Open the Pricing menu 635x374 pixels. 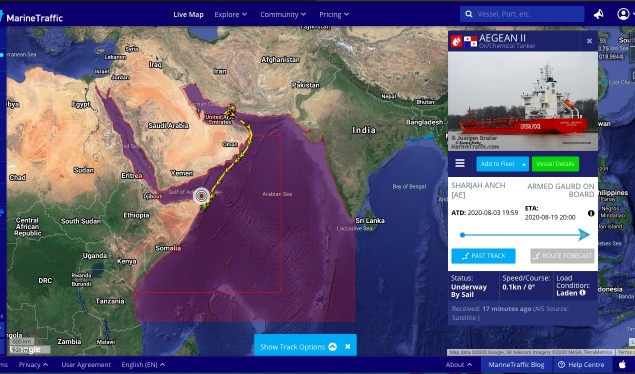click(x=334, y=15)
